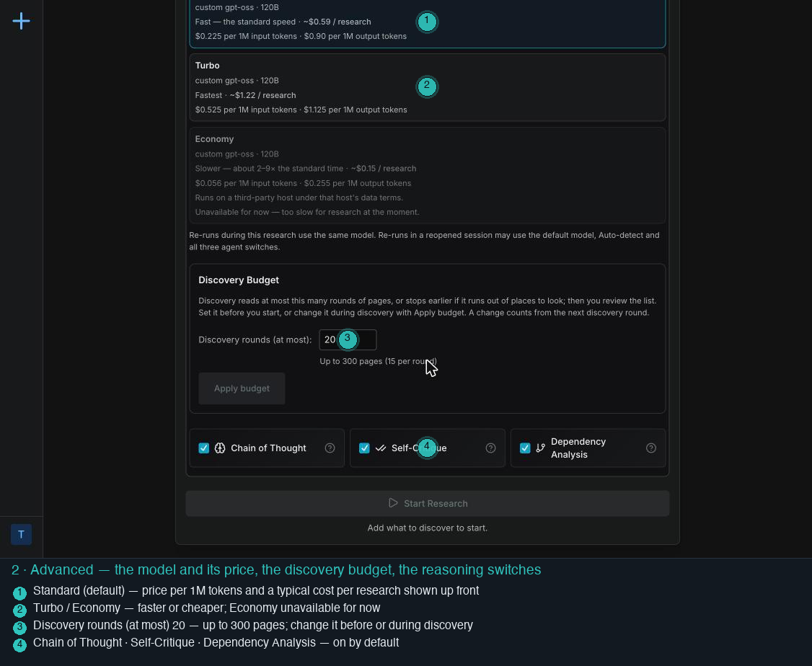Click the Apply budget button
The width and height of the screenshot is (812, 666).
[242, 388]
